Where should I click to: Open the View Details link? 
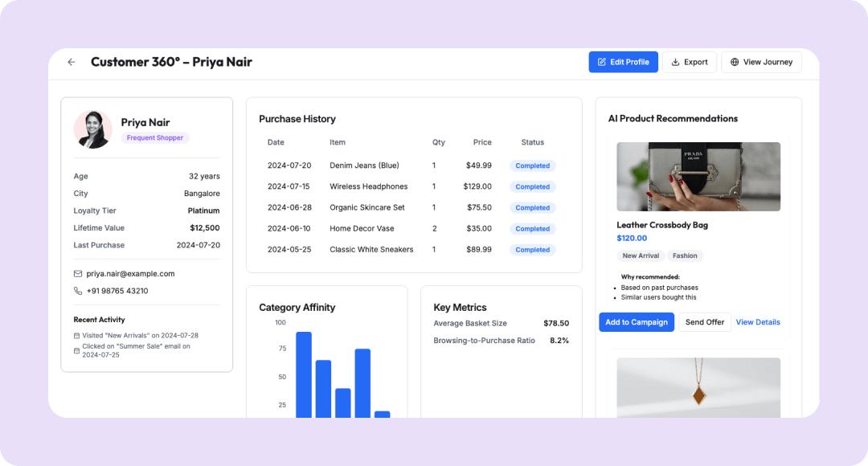tap(758, 322)
